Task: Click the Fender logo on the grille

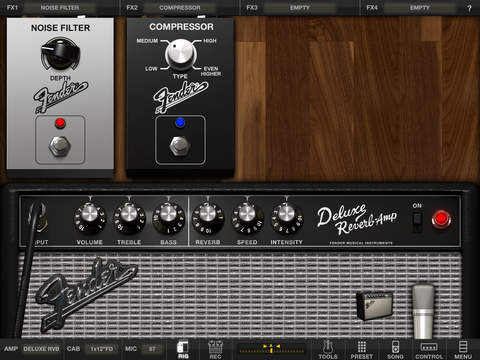Action: (x=87, y=295)
